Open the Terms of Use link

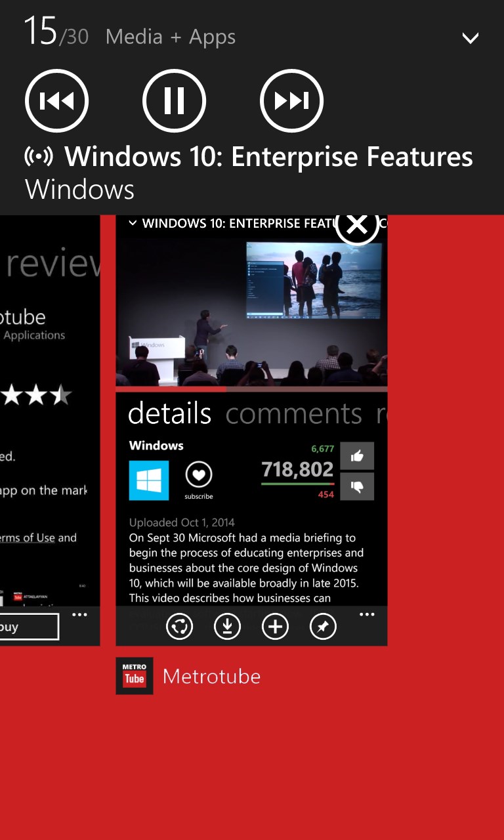click(x=28, y=538)
